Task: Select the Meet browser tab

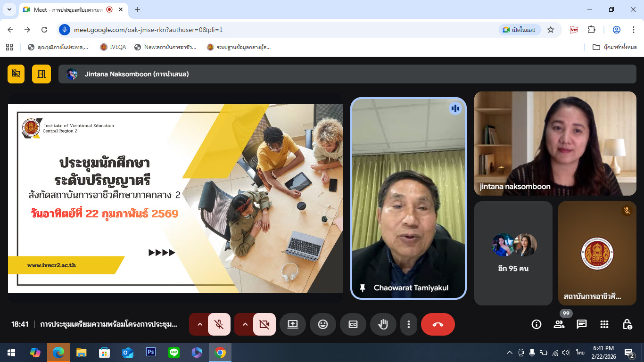Action: (66, 9)
